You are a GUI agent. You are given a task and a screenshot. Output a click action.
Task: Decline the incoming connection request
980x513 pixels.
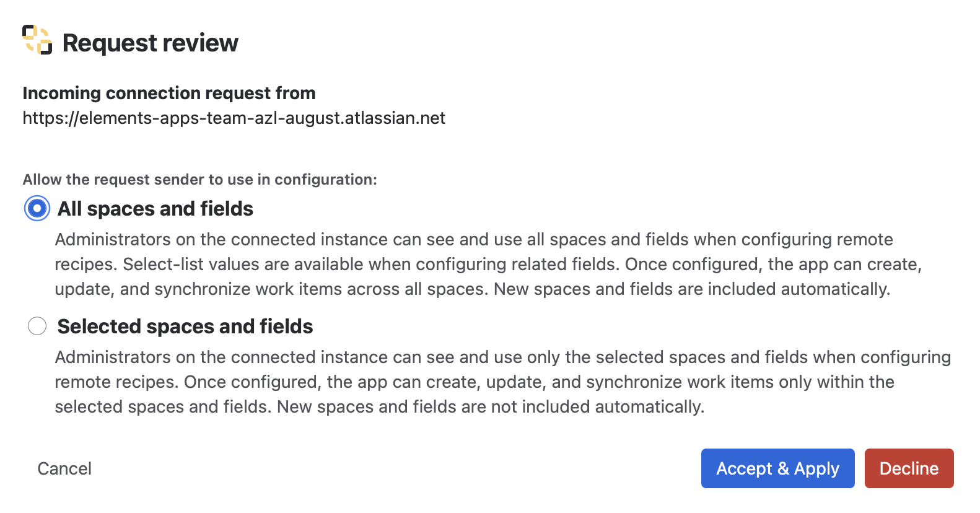click(x=909, y=468)
